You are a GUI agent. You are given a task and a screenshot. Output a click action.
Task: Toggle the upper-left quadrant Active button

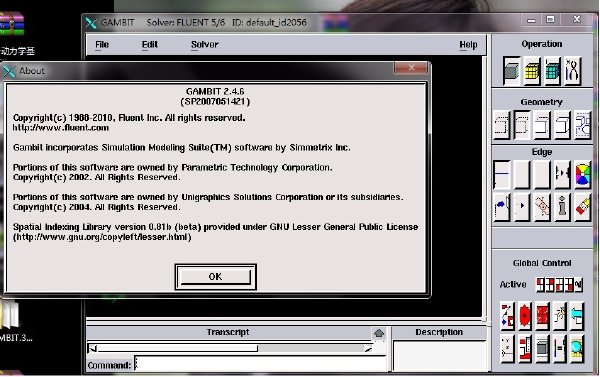pyautogui.click(x=540, y=285)
